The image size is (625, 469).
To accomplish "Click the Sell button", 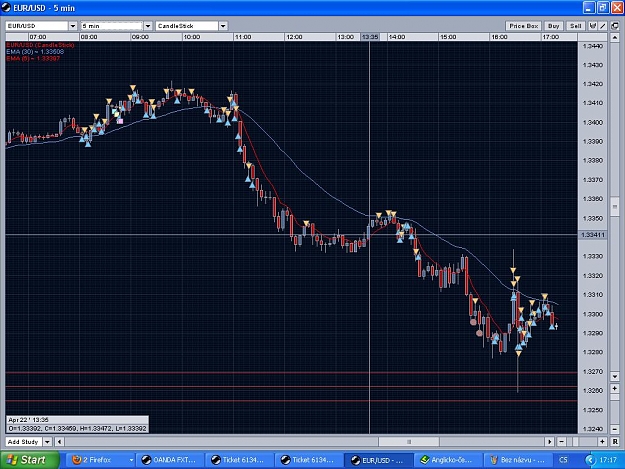I will point(576,26).
